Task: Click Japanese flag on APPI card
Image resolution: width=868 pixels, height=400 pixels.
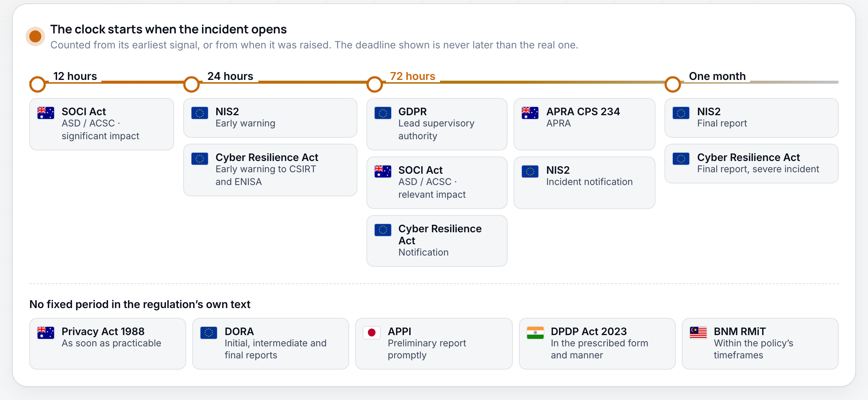Action: [x=372, y=332]
